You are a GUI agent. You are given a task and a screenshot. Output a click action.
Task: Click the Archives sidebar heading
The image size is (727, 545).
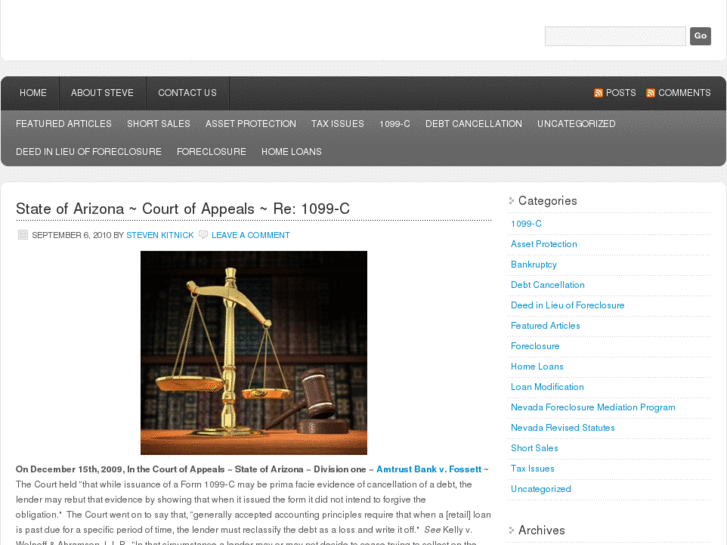coord(542,530)
